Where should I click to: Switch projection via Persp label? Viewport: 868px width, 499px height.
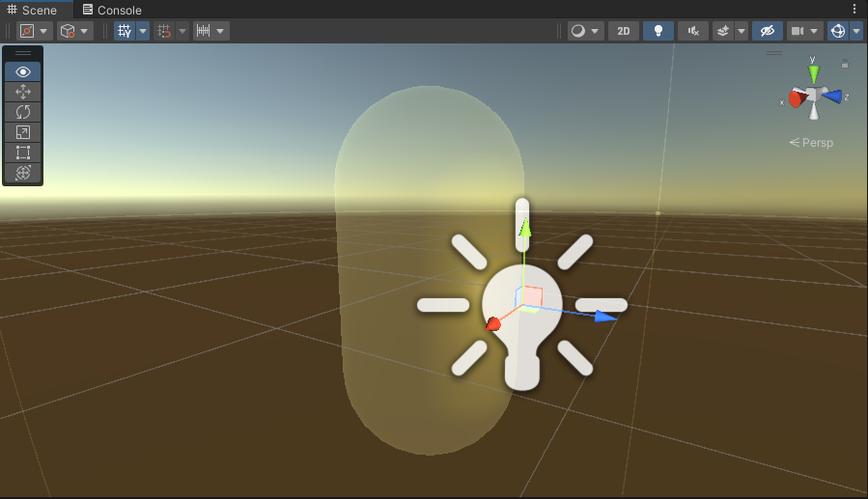(811, 143)
